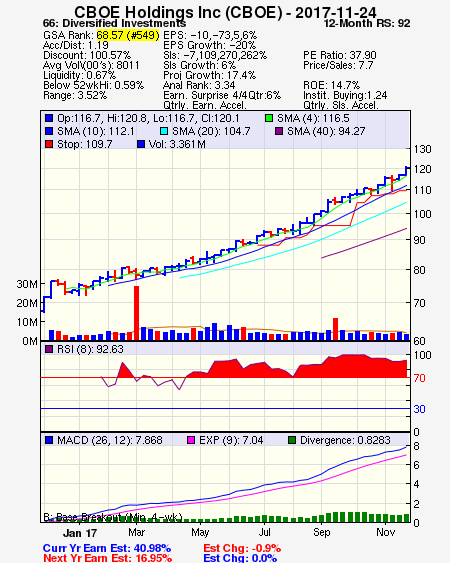Screen dimensions: 450x563
Task: Click the blue Op/Hi/Lo/Cl legend swatch
Action: (49, 118)
